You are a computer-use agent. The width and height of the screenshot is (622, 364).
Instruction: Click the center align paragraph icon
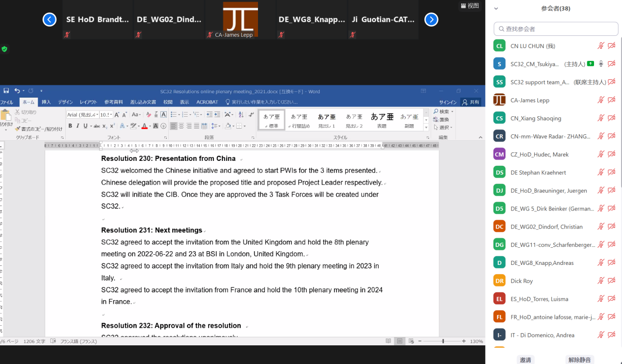tap(181, 126)
